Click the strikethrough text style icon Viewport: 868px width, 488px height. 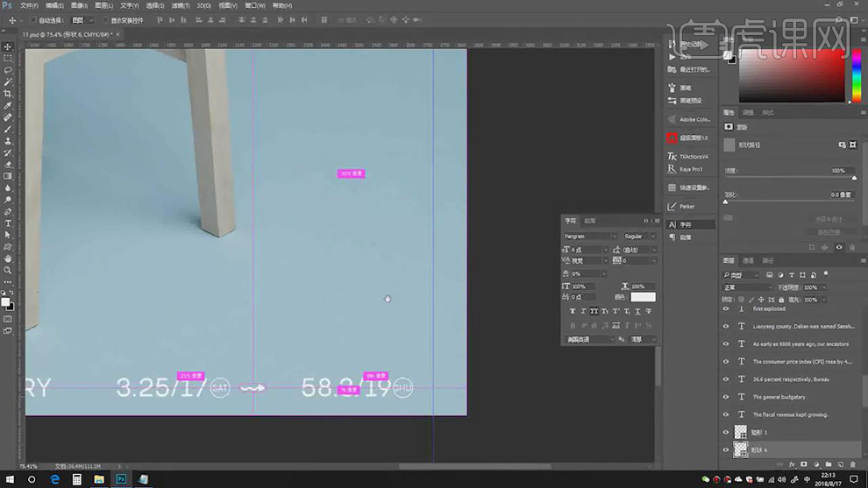[648, 312]
